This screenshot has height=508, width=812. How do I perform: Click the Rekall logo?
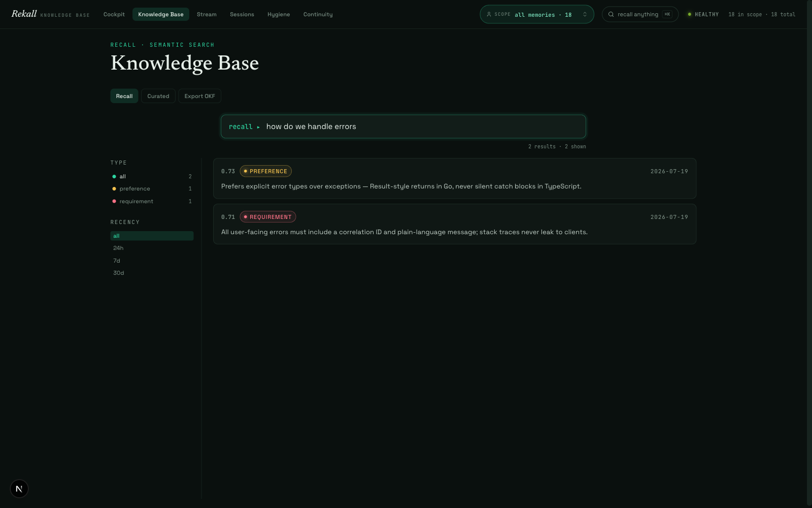pos(24,14)
